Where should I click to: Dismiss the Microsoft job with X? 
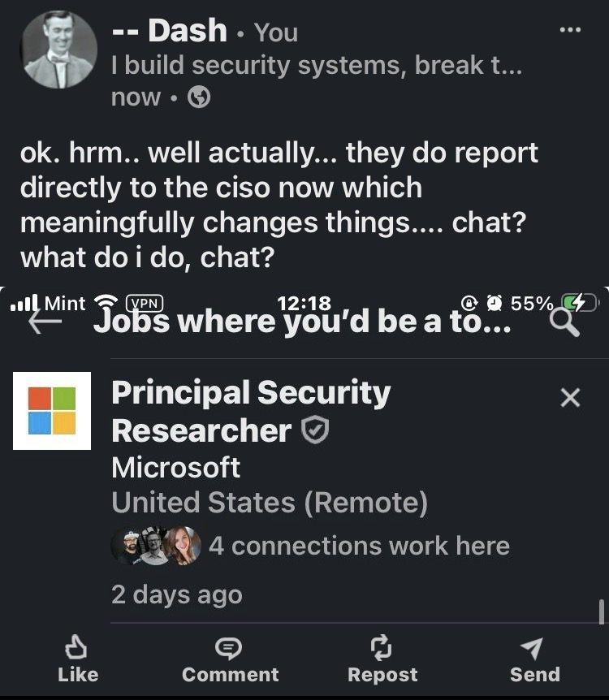click(x=571, y=398)
